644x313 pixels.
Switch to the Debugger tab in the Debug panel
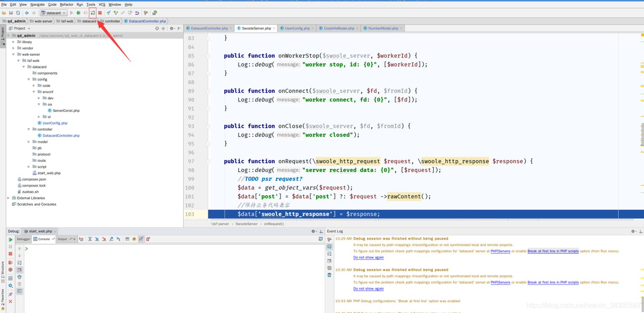click(23, 239)
